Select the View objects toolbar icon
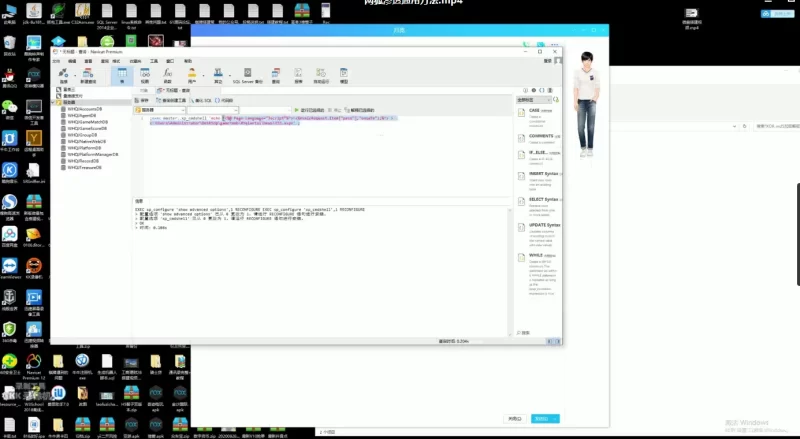Screen dimensions: 800x439 coord(145,75)
